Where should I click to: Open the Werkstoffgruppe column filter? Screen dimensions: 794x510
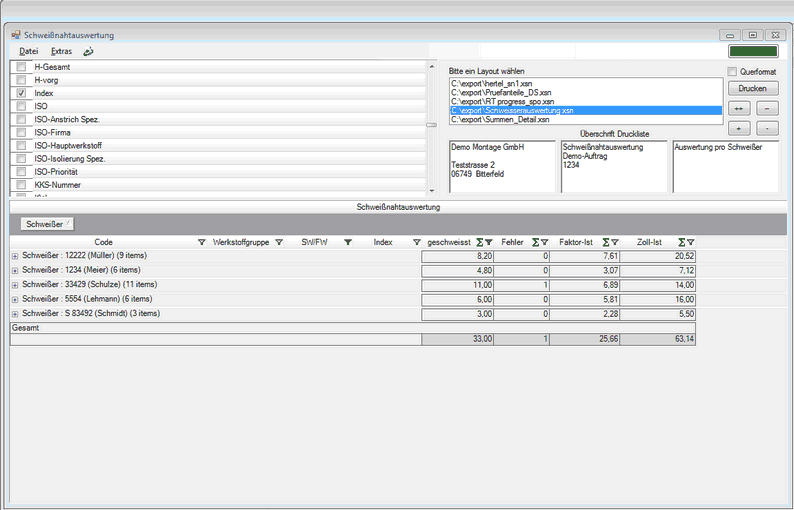pos(279,242)
